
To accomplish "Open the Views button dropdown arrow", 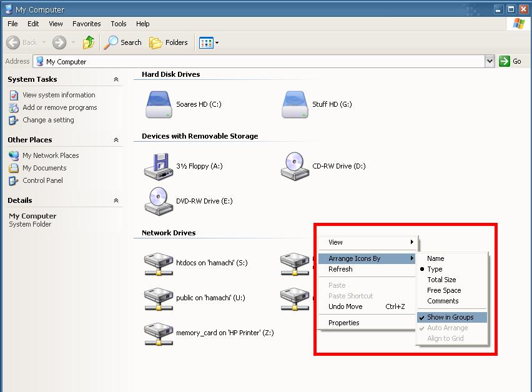I will pyautogui.click(x=217, y=42).
